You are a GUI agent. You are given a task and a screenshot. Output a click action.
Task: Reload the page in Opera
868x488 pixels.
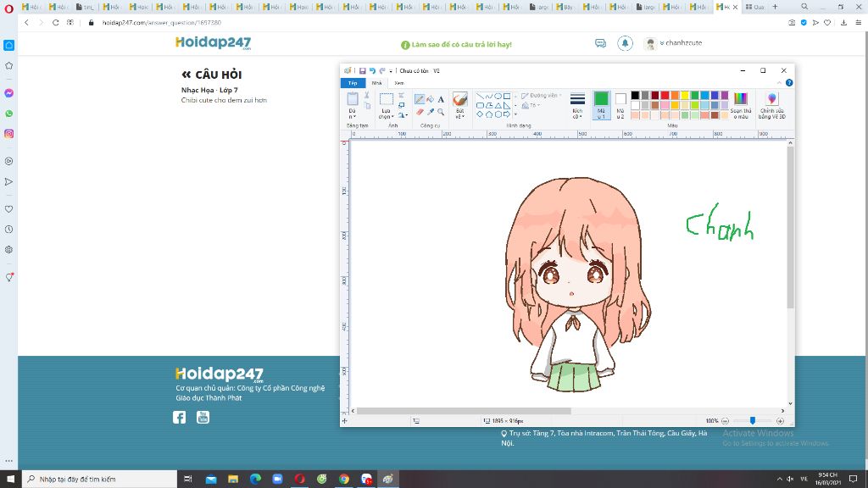[55, 23]
